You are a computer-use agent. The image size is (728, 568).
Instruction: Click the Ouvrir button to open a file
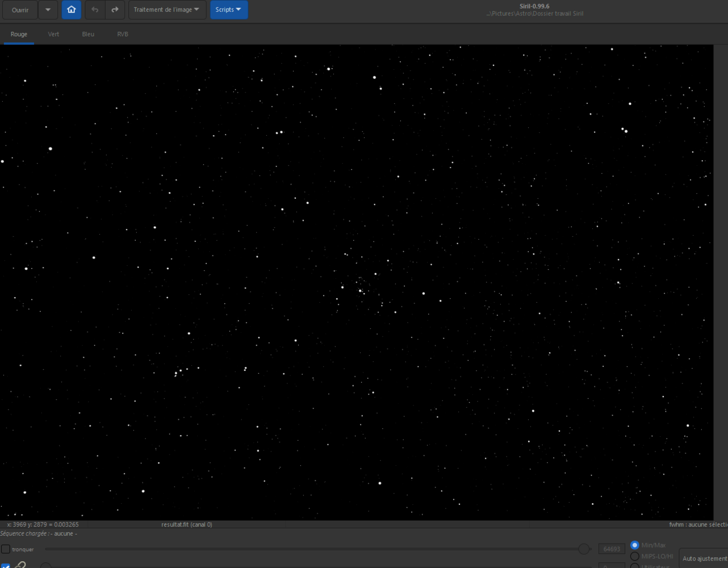(20, 10)
